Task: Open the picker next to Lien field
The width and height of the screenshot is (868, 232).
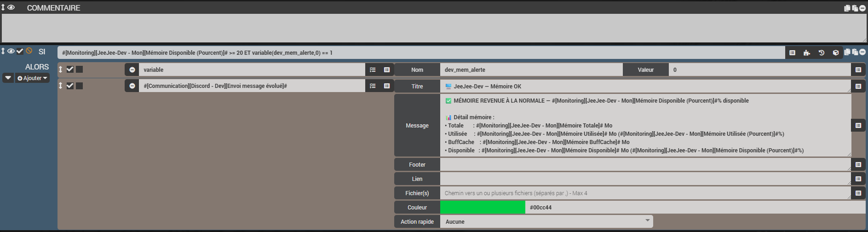Action: pos(858,179)
